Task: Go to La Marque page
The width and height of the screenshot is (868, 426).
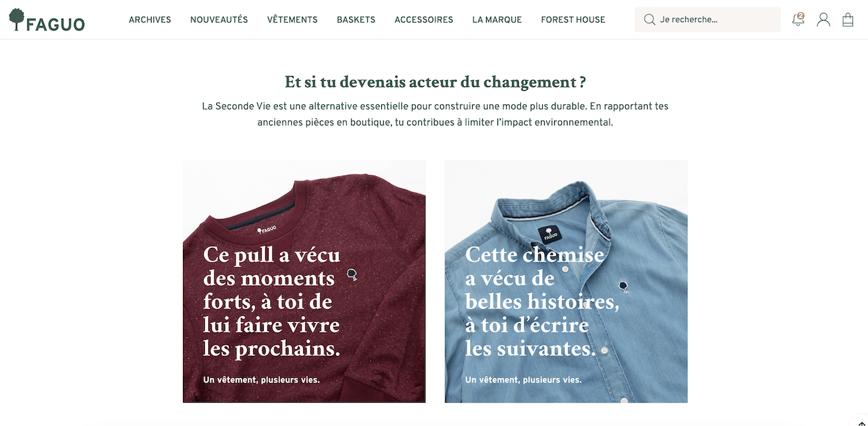Action: point(497,20)
